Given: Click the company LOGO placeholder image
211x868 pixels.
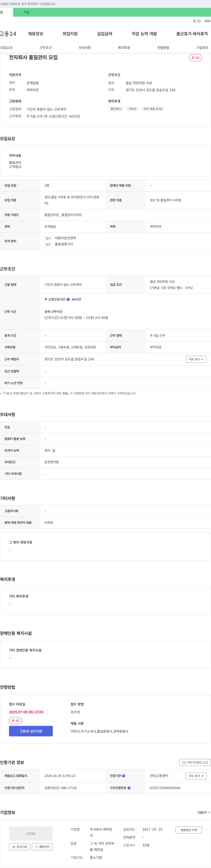Looking at the screenshot, I should coord(31,833).
